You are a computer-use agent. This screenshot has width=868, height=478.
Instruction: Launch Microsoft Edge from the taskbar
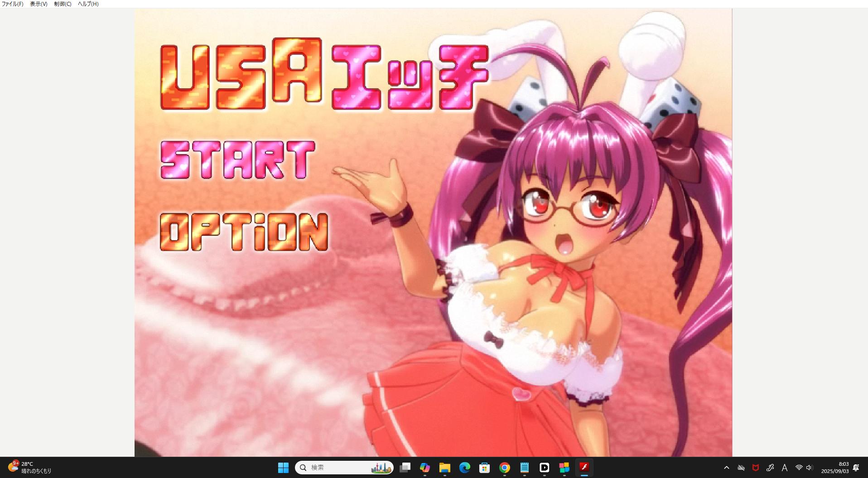464,468
